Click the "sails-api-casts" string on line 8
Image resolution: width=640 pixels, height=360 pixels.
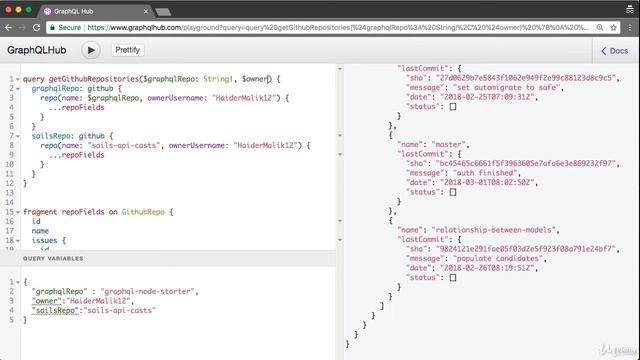[x=123, y=145]
